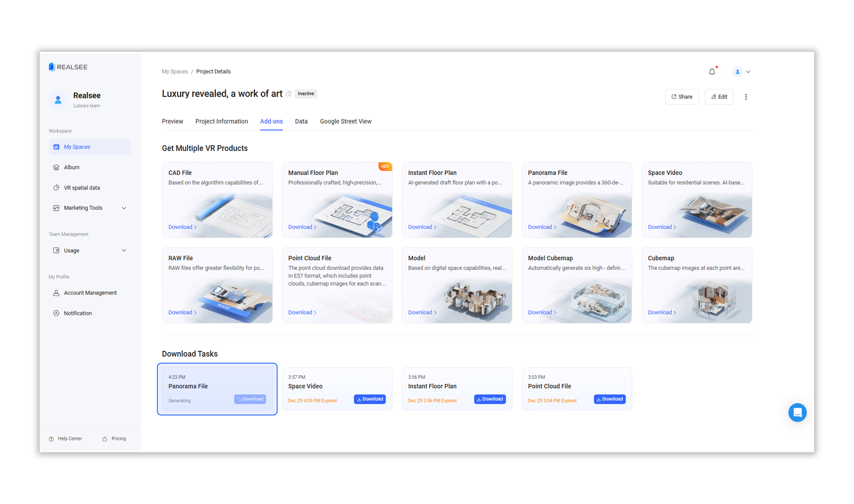Switch to the Data tab

tap(301, 121)
